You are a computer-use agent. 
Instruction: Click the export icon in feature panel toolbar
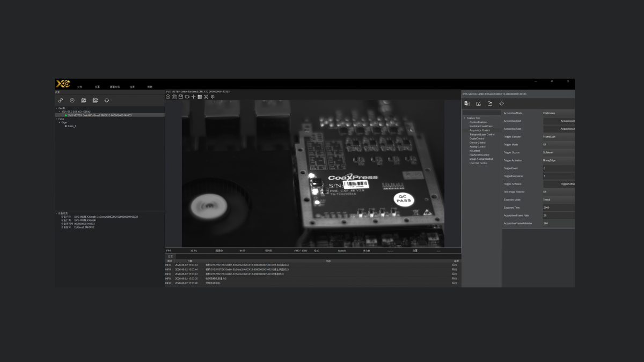(x=490, y=104)
